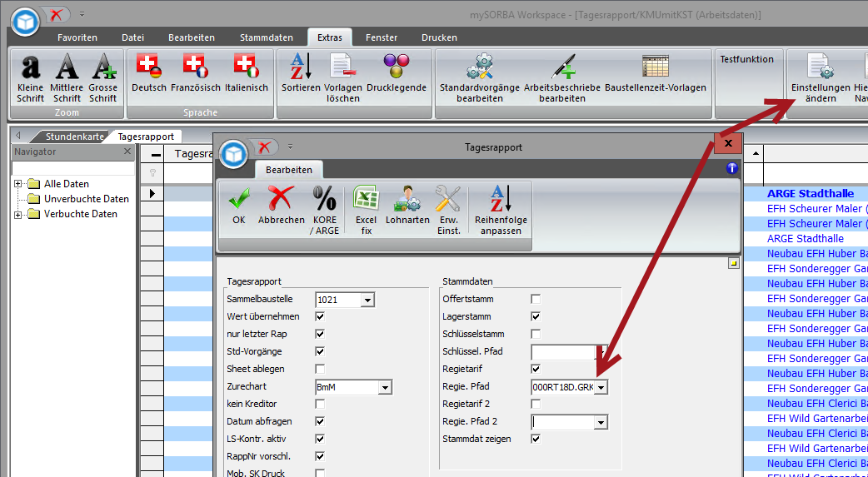868x477 pixels.
Task: Click the green OK checkmark icon
Action: (239, 200)
